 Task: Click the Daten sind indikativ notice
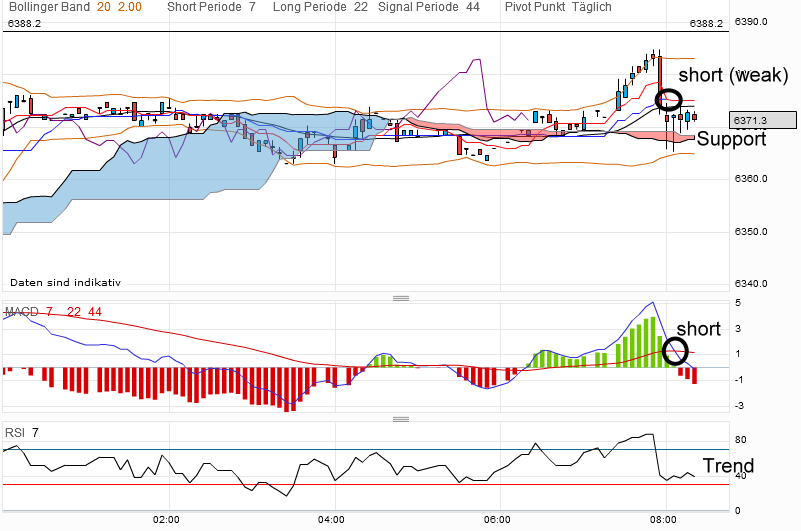65,282
